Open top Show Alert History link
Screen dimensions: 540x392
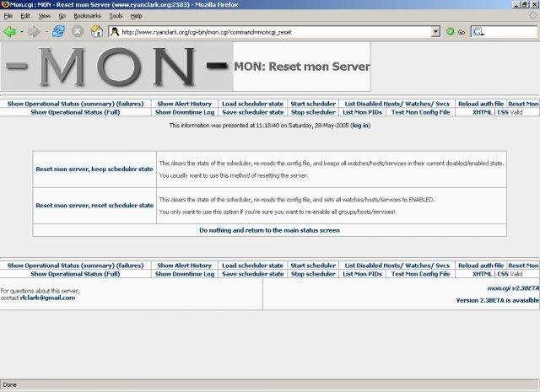184,104
